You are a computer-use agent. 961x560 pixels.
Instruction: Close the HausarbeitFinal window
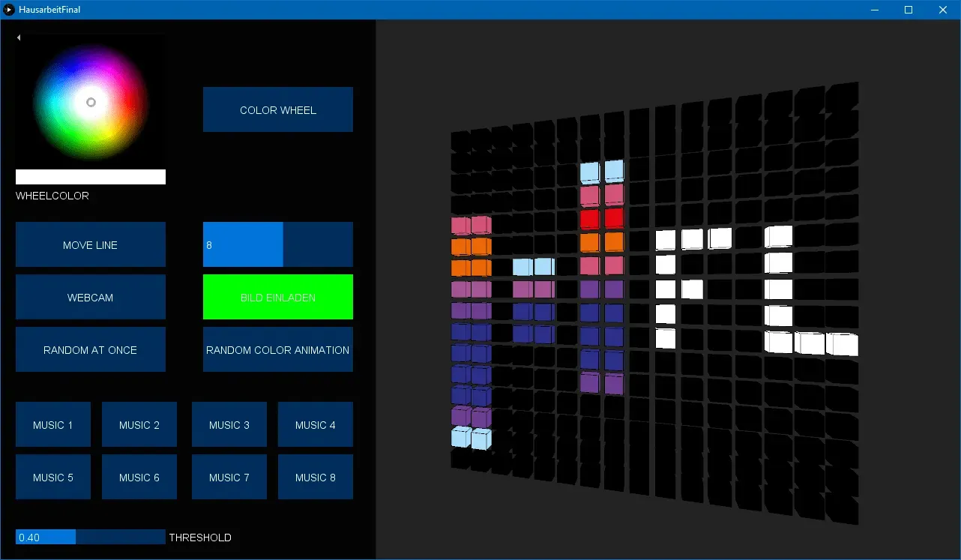[x=943, y=10]
